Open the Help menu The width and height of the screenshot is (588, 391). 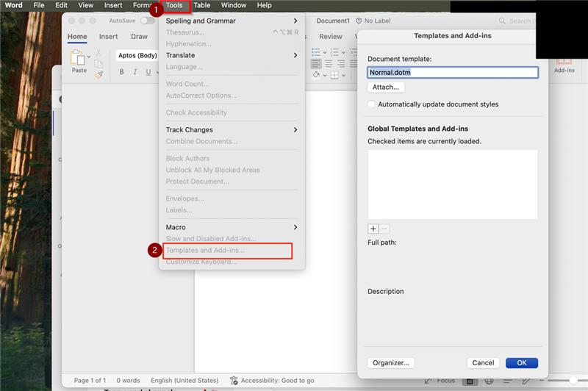(x=265, y=6)
